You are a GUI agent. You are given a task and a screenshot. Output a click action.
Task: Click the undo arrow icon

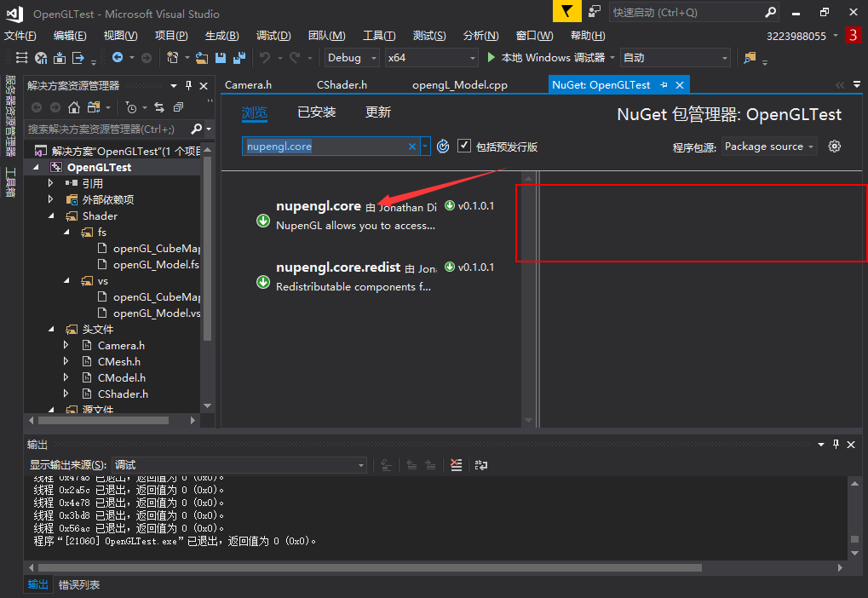click(x=265, y=58)
